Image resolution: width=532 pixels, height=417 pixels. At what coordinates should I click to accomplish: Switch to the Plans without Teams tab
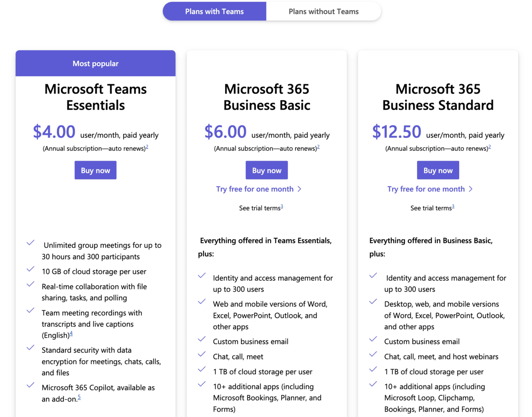point(323,11)
